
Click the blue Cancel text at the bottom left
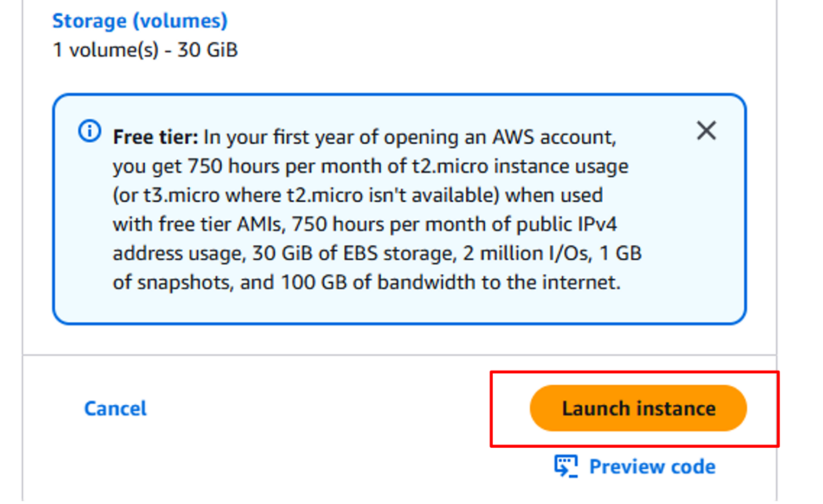pyautogui.click(x=116, y=408)
